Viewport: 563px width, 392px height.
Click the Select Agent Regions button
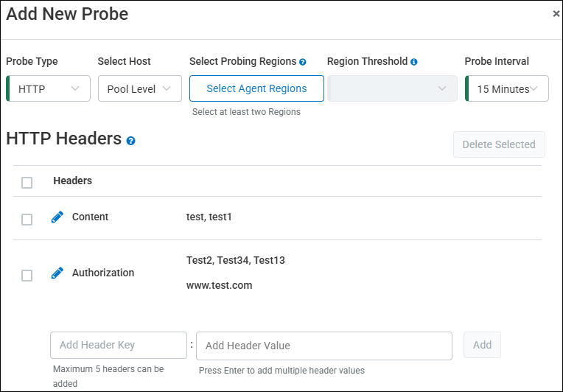point(256,88)
